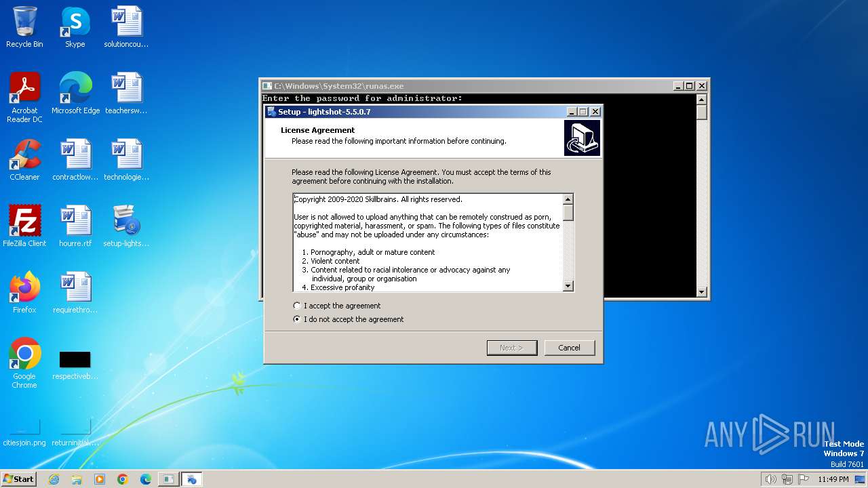
Task: Click license text scrollbar up arrow
Action: pyautogui.click(x=568, y=199)
